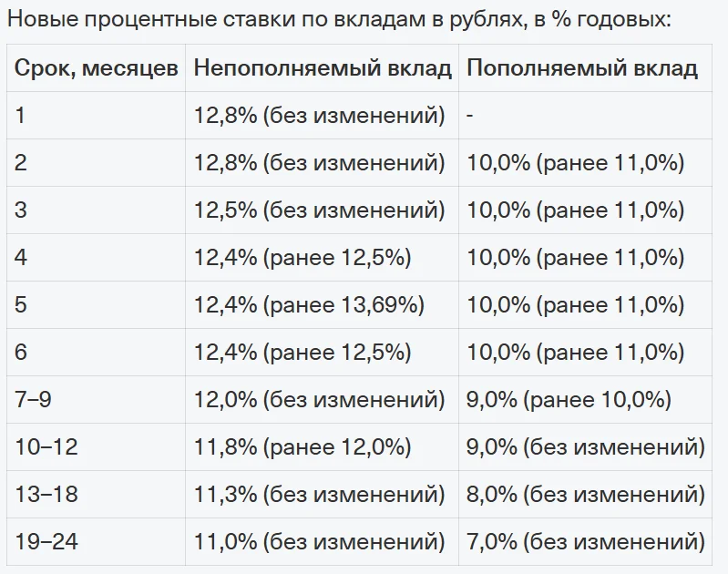This screenshot has width=728, height=574.
Task: Select the '10–12' months term cell
Action: [x=96, y=446]
